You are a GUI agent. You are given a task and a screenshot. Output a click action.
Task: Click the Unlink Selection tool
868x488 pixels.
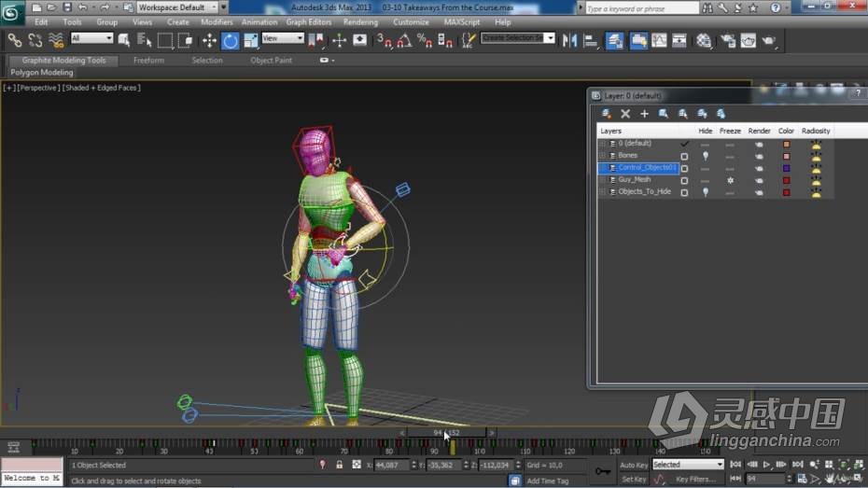click(35, 40)
